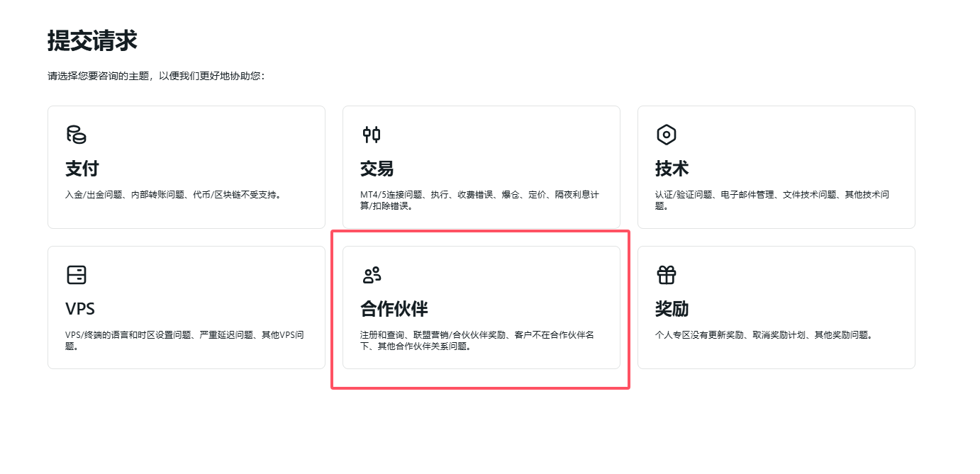The height and width of the screenshot is (474, 980).
Task: Open the 合作伙伴 topic heading
Action: pyautogui.click(x=394, y=309)
